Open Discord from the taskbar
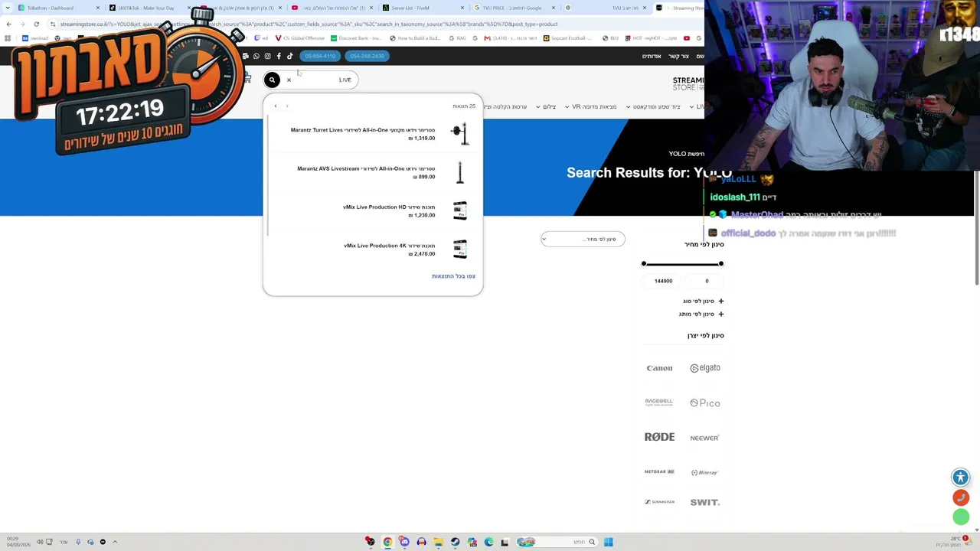This screenshot has height=551, width=980. coord(404,542)
